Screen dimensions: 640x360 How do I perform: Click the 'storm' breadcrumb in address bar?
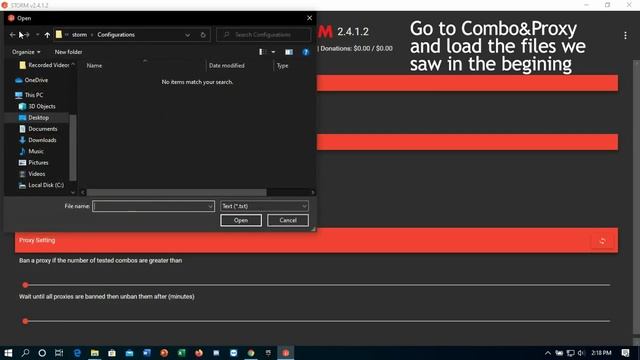pos(79,35)
